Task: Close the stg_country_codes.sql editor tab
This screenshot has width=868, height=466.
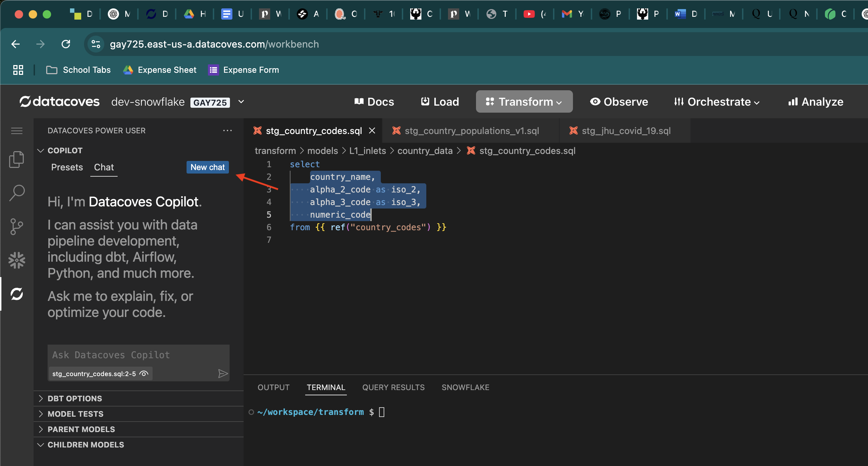Action: (372, 130)
